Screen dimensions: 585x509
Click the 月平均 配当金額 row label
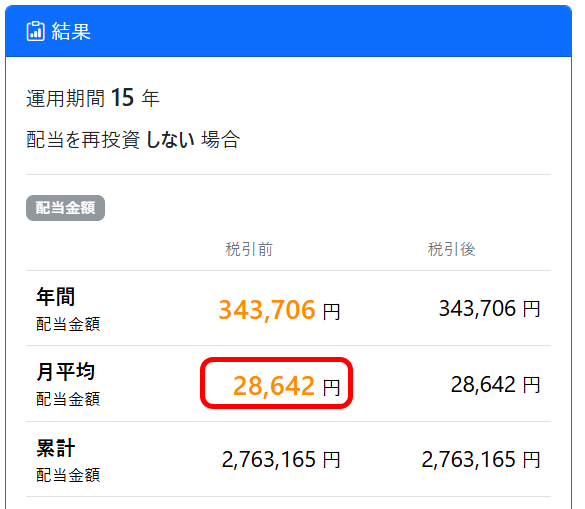coord(68,384)
